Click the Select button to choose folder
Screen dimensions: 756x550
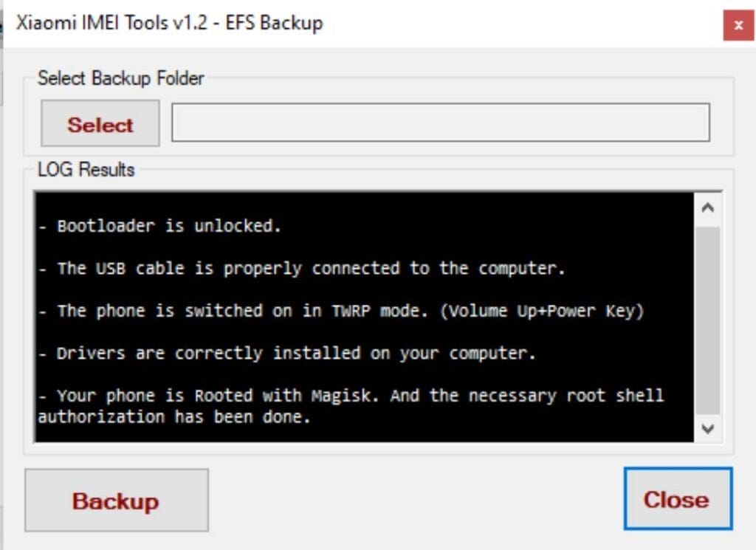click(x=99, y=124)
